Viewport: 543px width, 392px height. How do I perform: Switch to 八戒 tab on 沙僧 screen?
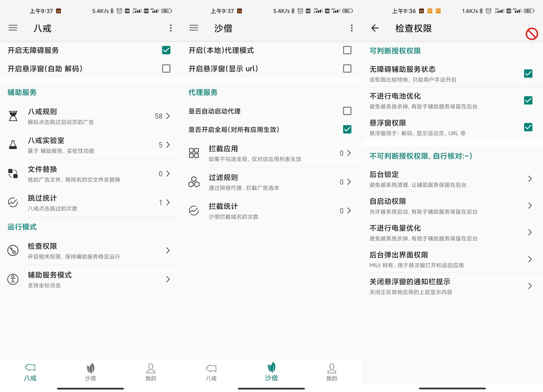point(211,372)
